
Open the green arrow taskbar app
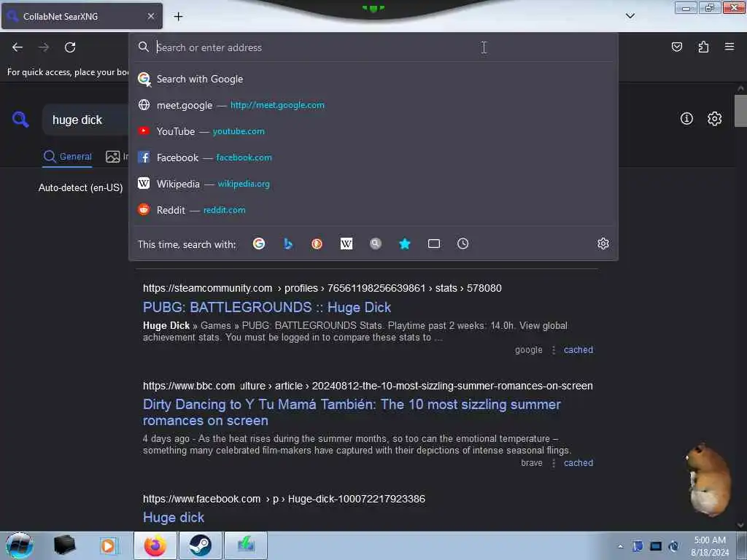tap(246, 545)
